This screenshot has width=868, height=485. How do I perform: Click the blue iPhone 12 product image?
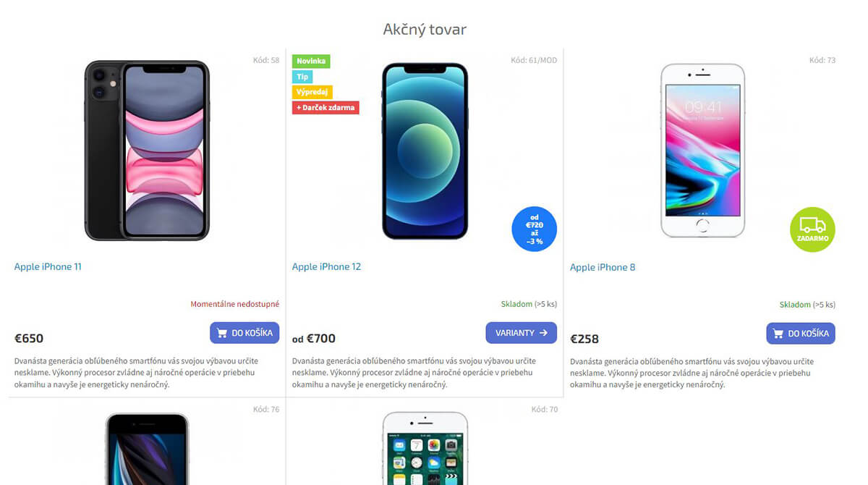point(425,151)
